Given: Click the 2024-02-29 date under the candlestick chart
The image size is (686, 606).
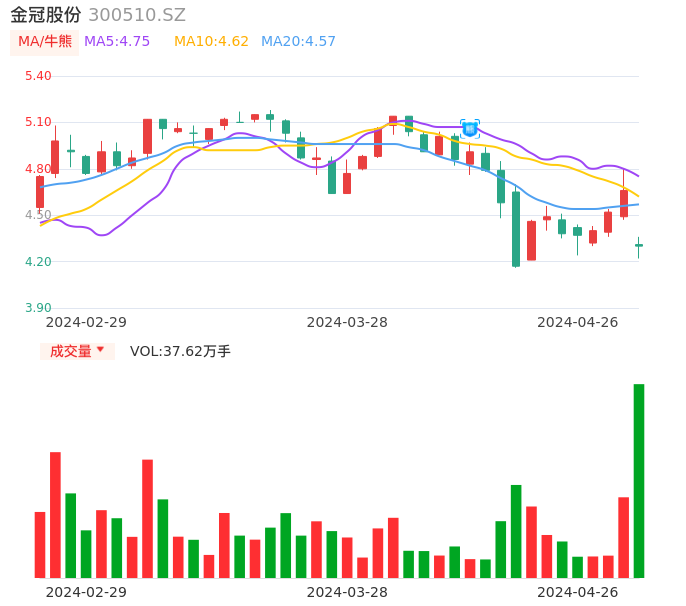Looking at the screenshot, I should pyautogui.click(x=86, y=322).
